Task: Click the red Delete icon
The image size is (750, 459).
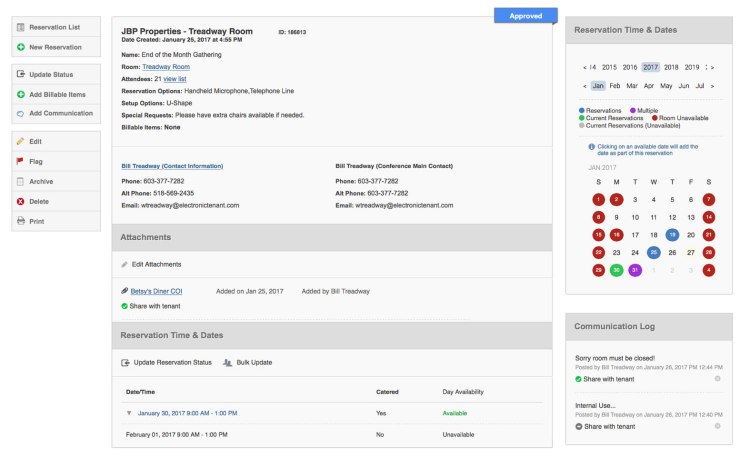Action: pos(20,201)
